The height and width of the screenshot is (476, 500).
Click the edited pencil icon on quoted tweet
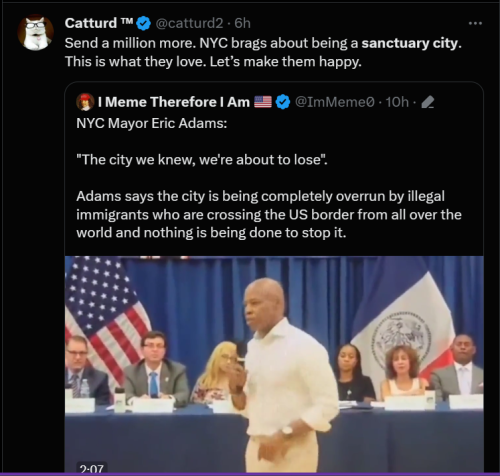pos(428,102)
